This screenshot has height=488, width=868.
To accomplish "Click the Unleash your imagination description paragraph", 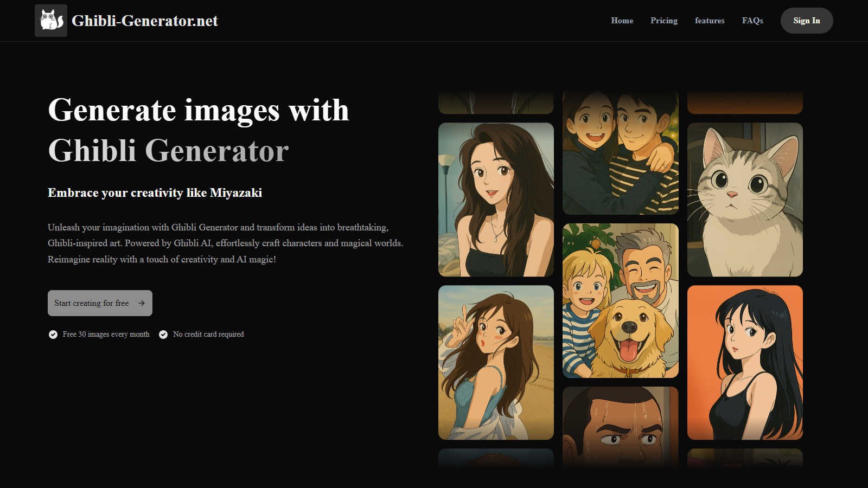I will pos(226,243).
